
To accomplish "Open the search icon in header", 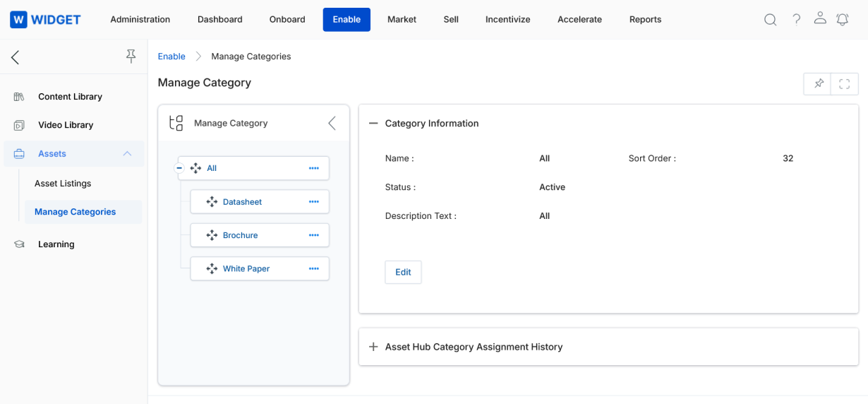I will click(x=771, y=20).
